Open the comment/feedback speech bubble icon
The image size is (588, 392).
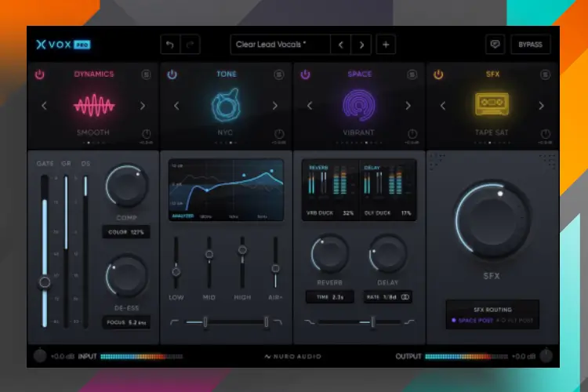click(495, 45)
